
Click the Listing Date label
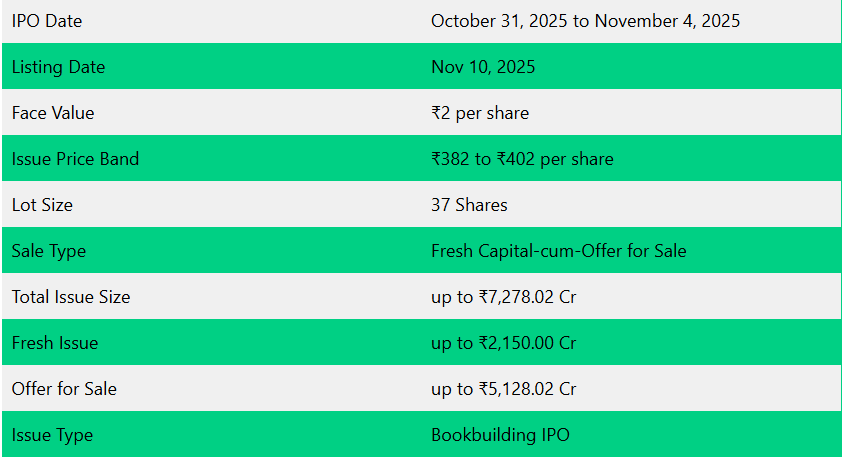tap(58, 67)
